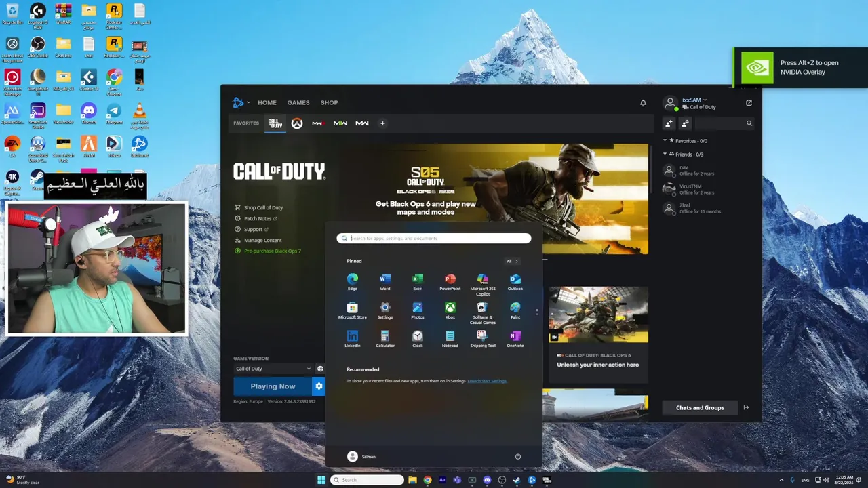
Task: Launch Notepad from pinned apps
Action: pos(450,339)
